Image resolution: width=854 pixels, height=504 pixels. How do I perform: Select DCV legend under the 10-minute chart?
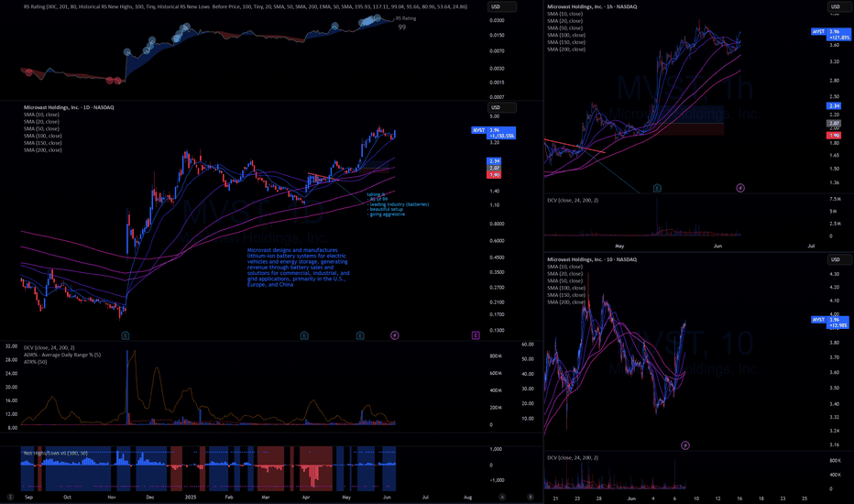click(573, 457)
